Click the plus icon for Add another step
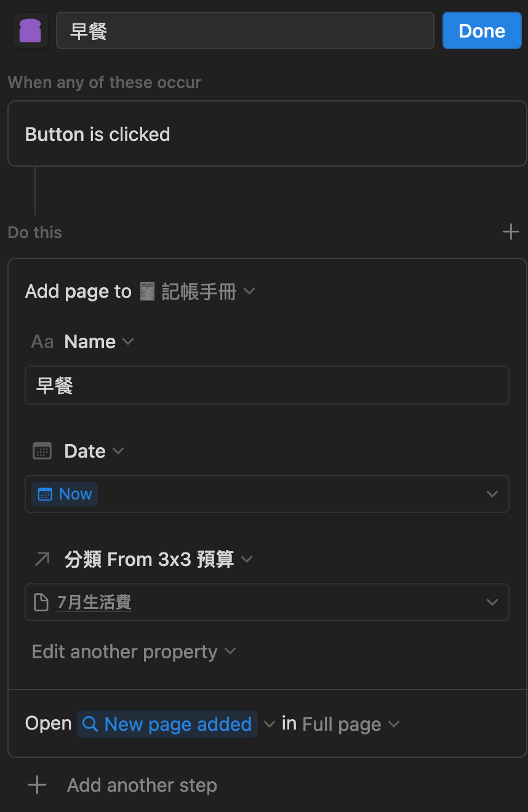 click(37, 785)
